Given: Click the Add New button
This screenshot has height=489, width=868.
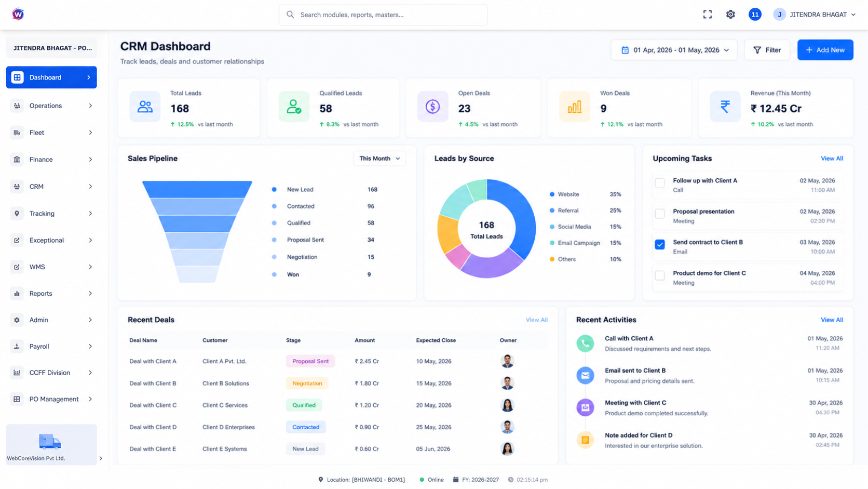Looking at the screenshot, I should coord(825,50).
